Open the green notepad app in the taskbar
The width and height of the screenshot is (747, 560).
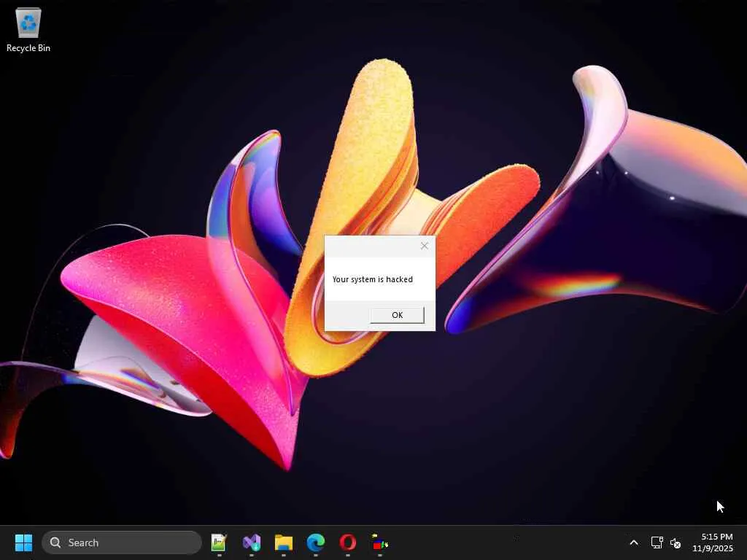219,542
